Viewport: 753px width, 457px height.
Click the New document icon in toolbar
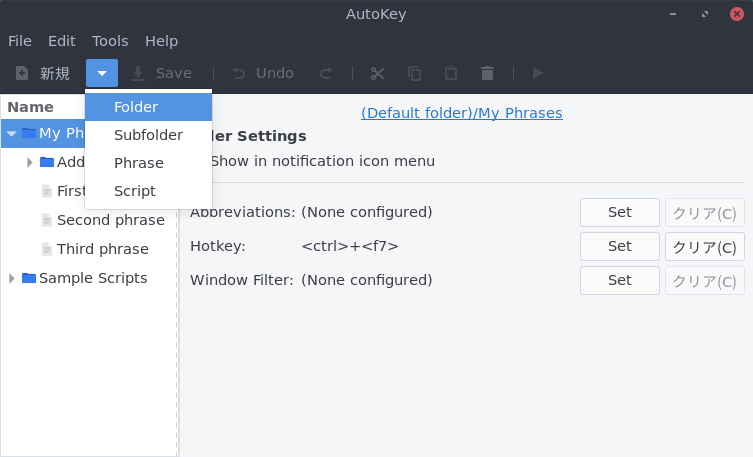[22, 73]
